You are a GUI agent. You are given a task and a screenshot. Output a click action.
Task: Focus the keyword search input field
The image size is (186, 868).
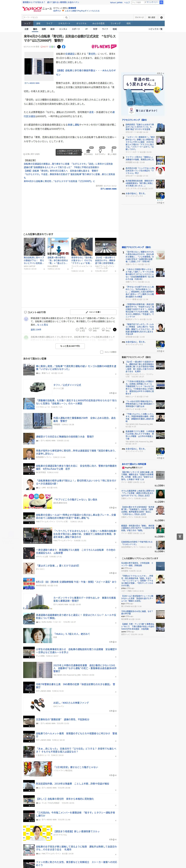point(44,18)
